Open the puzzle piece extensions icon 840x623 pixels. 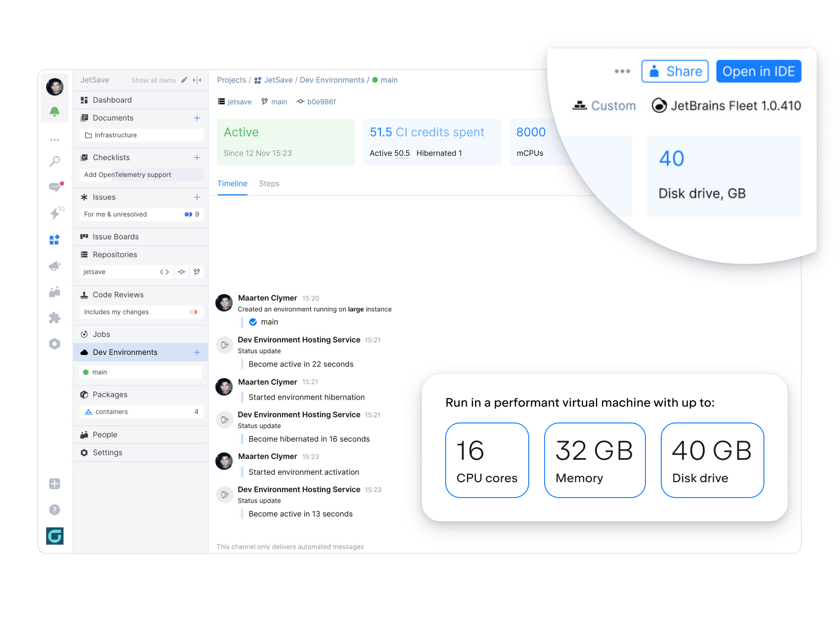click(55, 318)
